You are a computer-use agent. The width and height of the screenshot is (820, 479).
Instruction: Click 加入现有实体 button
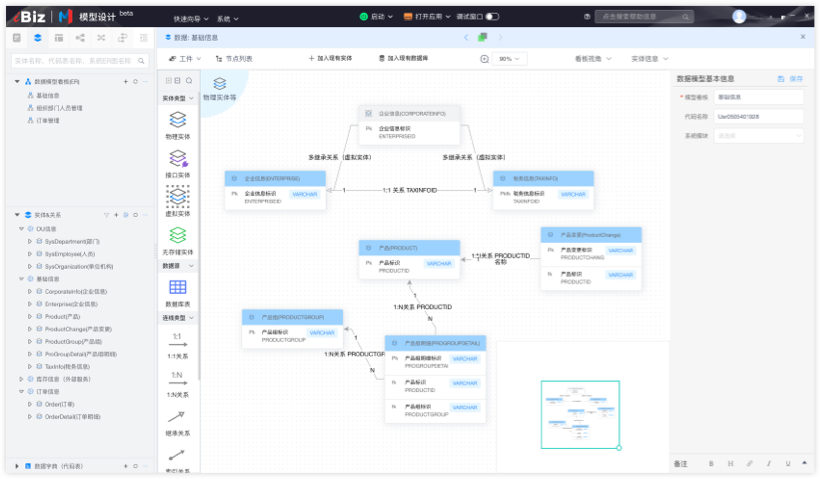coord(330,59)
